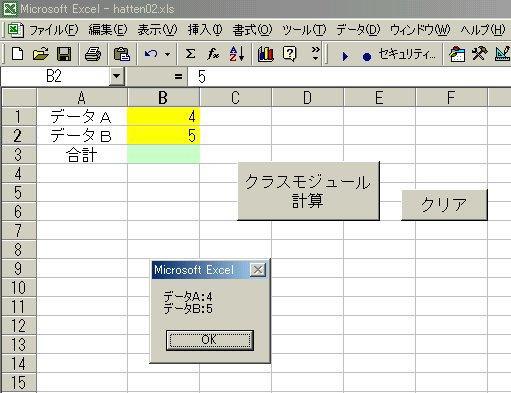Expand the More Buttons toolbar chevron
Image resolution: width=511 pixels, height=393 pixels.
pos(315,54)
